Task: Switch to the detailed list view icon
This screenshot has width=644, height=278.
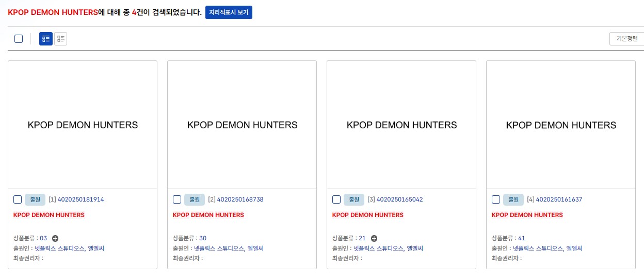Action: click(46, 39)
